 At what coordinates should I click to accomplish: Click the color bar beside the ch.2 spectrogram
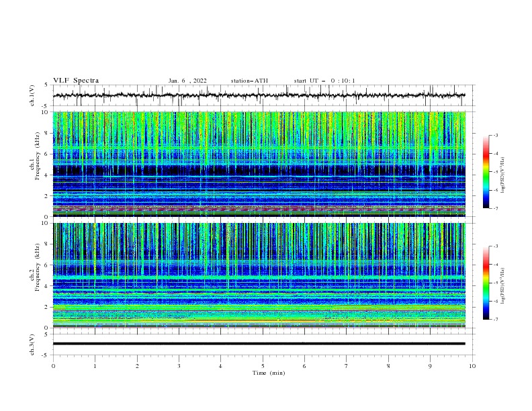click(x=486, y=283)
